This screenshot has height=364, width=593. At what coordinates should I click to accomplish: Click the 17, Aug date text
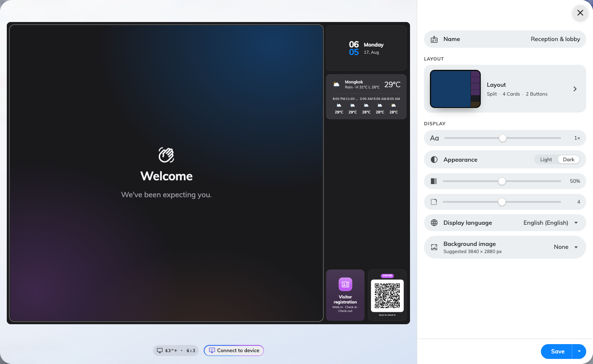371,52
